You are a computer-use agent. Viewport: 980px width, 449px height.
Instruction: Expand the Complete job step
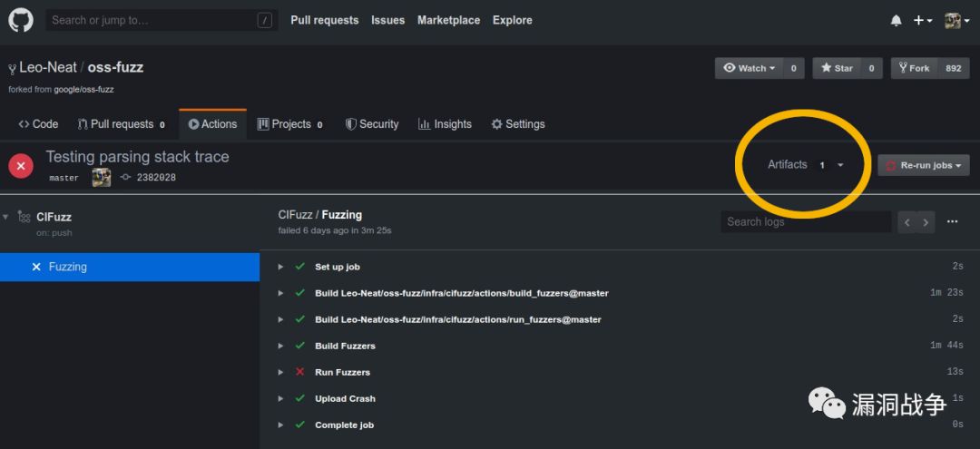pyautogui.click(x=280, y=425)
